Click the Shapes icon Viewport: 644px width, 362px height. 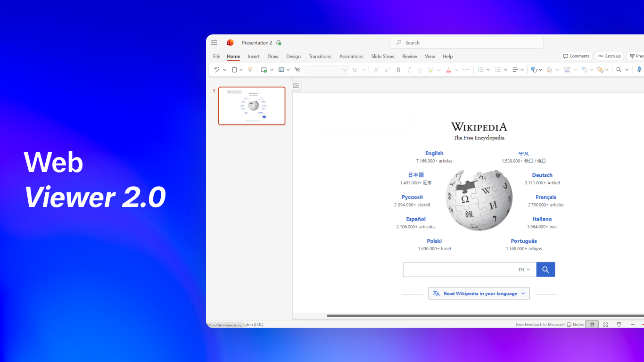coord(534,69)
